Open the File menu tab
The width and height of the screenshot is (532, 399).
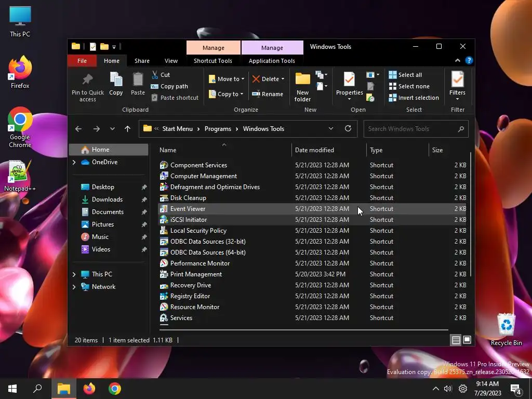(82, 61)
